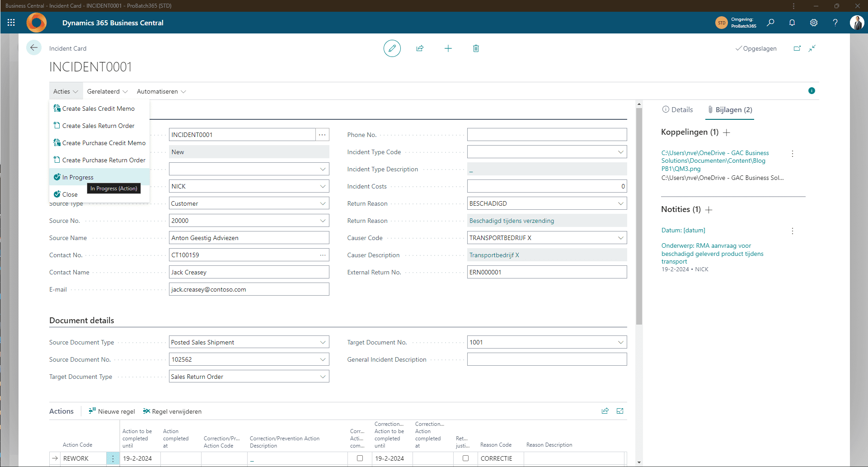Click the green info circle icon

812,91
